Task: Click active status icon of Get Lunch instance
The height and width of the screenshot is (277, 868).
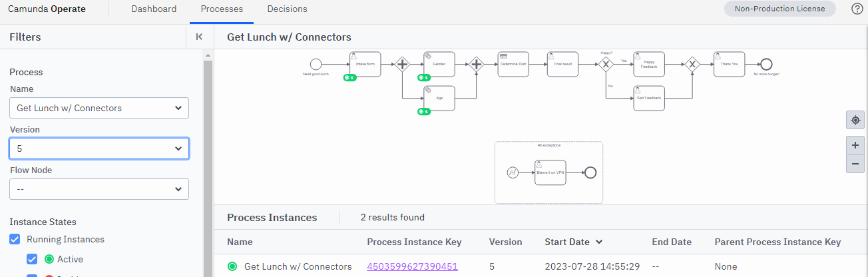Action: coord(232,266)
